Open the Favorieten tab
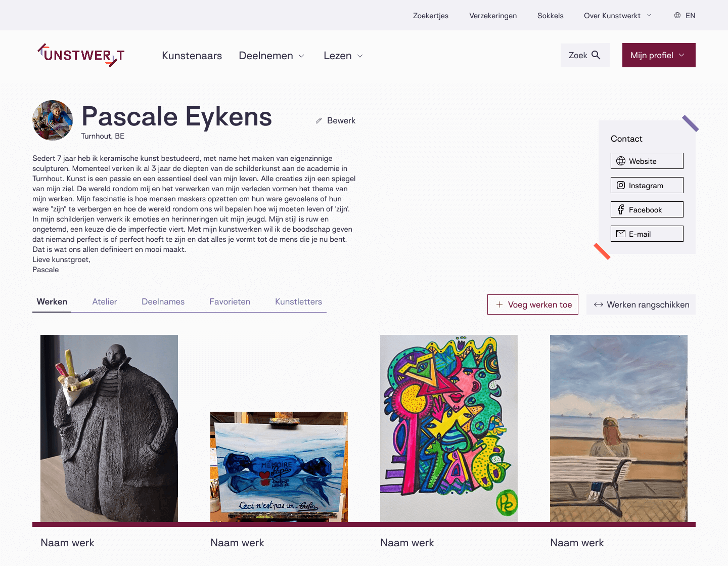Viewport: 728px width, 566px height. 230,301
